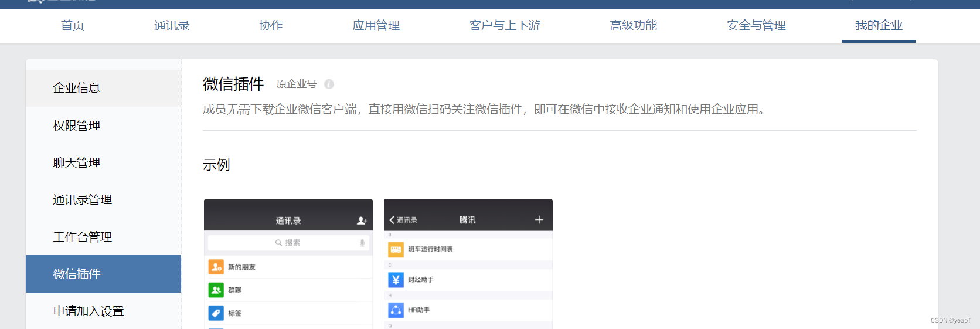The height and width of the screenshot is (329, 980).
Task: Click the 腾讯 title in the example header
Action: 467,220
